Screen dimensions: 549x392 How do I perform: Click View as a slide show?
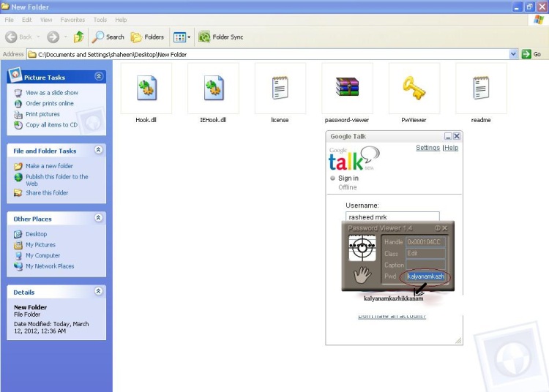coord(52,93)
